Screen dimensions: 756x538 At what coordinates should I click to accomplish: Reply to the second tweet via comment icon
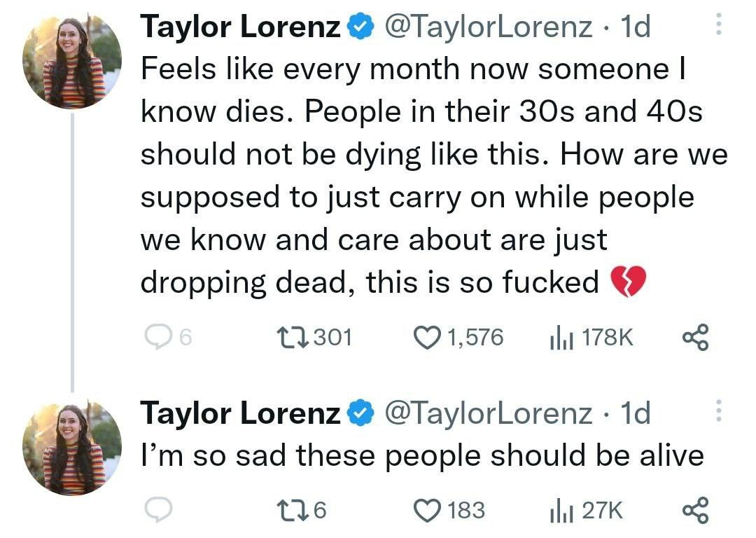click(x=158, y=510)
